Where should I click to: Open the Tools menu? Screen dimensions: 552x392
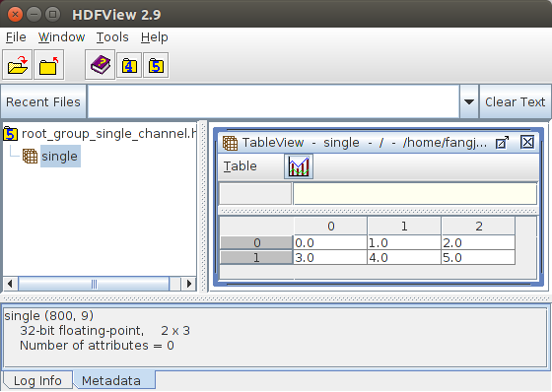click(112, 37)
